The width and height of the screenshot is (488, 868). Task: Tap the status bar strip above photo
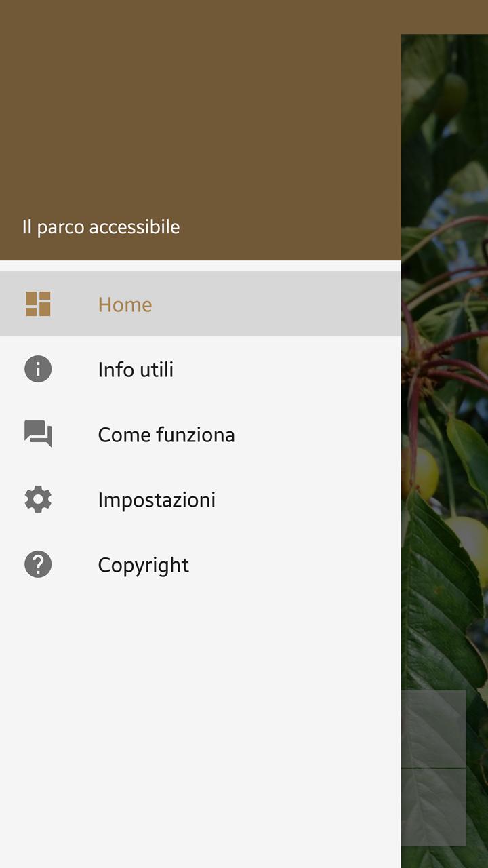point(445,17)
